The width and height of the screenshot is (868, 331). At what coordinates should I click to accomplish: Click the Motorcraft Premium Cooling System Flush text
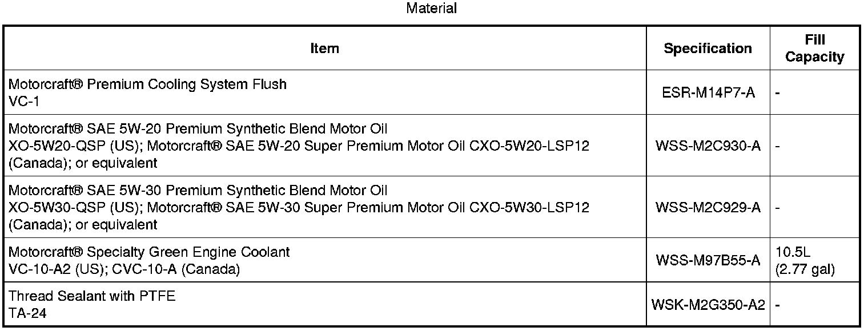pyautogui.click(x=147, y=84)
